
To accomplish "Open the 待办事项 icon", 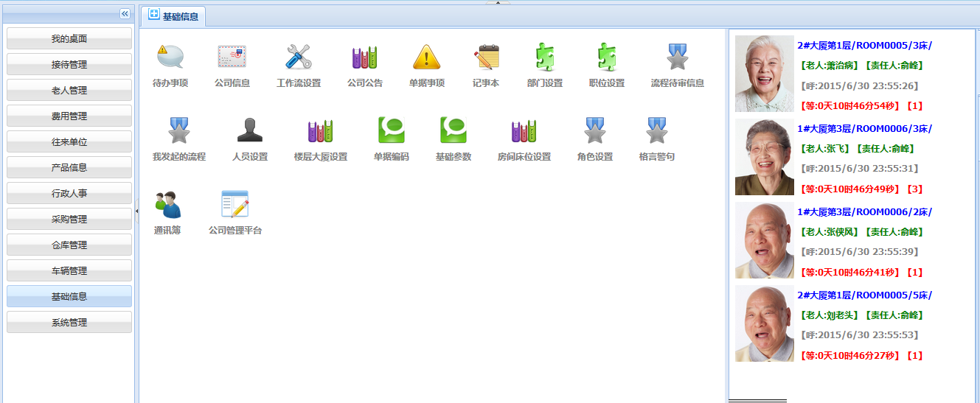I will coord(170,57).
